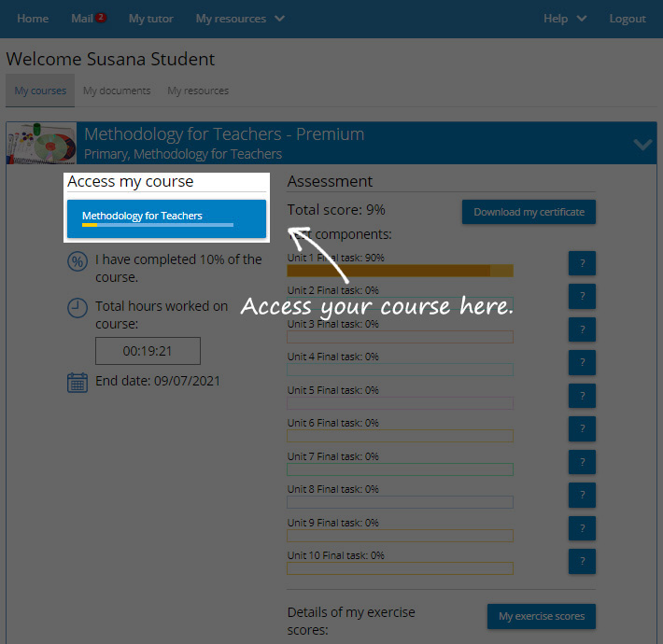Open My tutor from the top menu
The width and height of the screenshot is (663, 644).
[149, 19]
